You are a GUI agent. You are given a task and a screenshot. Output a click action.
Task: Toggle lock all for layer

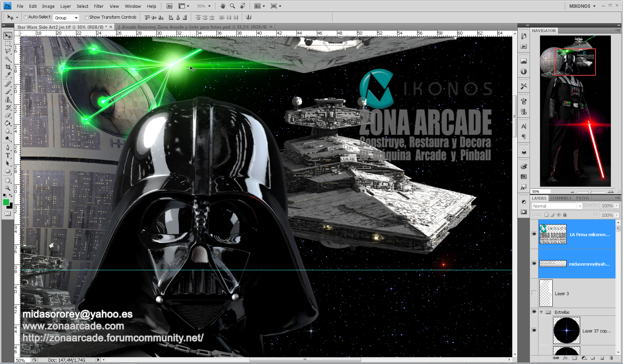[565, 215]
